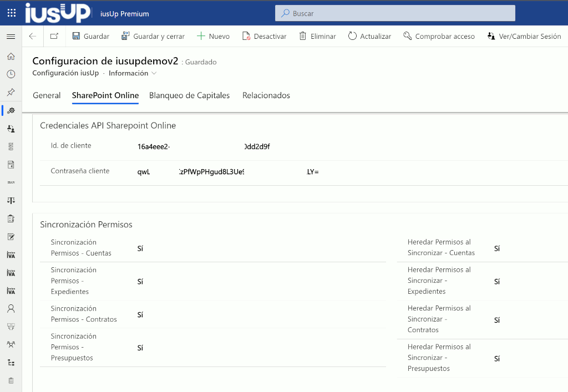Click Comprobar acceso
The image size is (568, 392).
pyautogui.click(x=439, y=36)
